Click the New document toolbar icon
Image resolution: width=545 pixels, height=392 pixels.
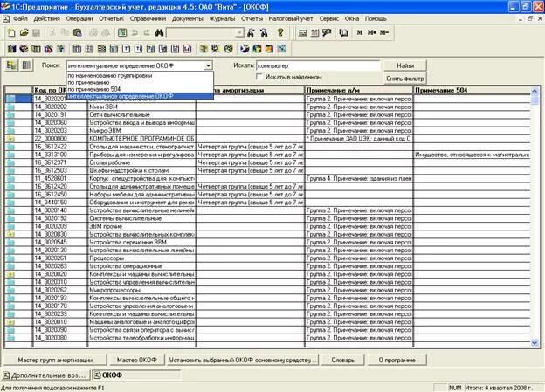pos(11,32)
